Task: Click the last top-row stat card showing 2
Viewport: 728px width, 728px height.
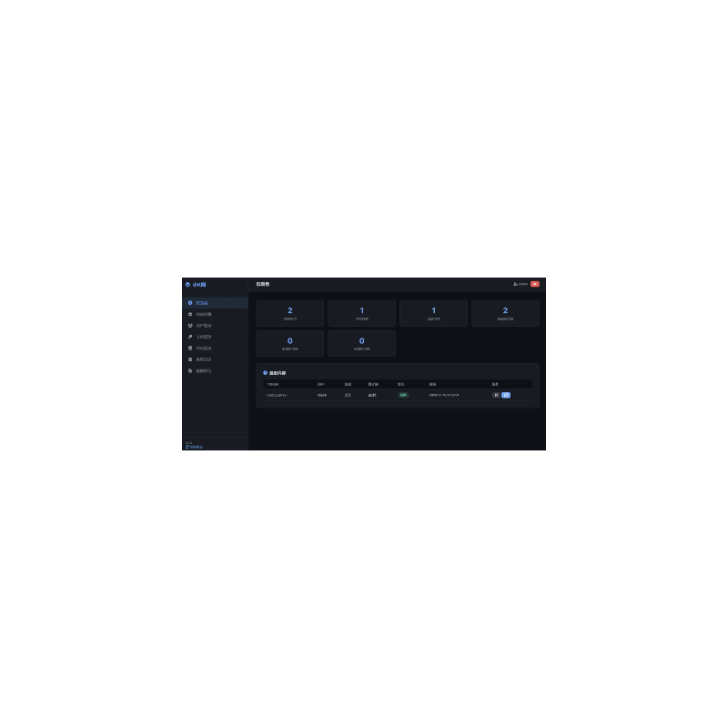Action: pos(505,313)
